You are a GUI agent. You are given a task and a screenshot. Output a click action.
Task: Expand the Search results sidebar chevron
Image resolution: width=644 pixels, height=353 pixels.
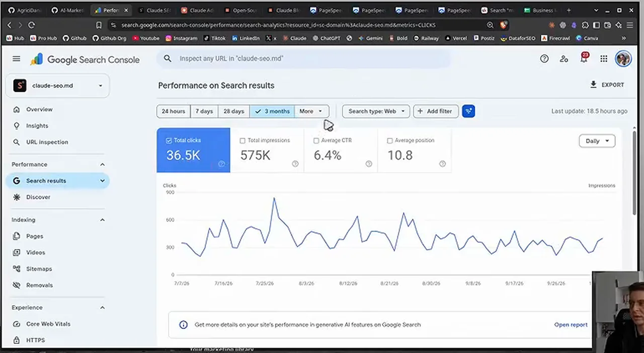click(102, 181)
